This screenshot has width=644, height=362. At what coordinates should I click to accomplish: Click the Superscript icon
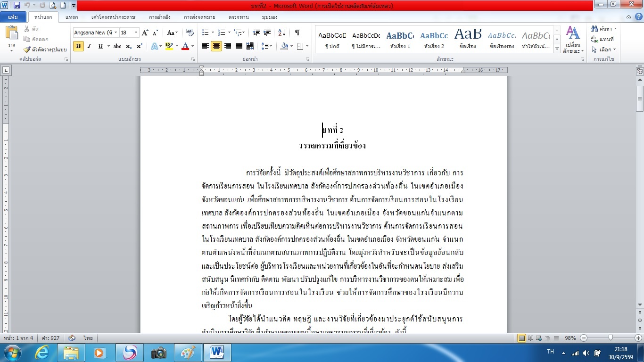pos(139,46)
